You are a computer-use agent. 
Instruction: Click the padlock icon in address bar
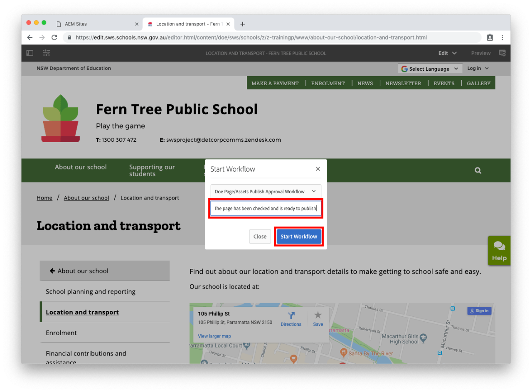tap(69, 37)
